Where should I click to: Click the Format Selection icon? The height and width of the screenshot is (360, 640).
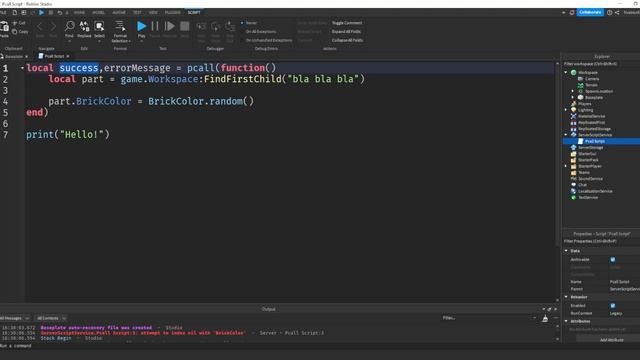point(120,27)
